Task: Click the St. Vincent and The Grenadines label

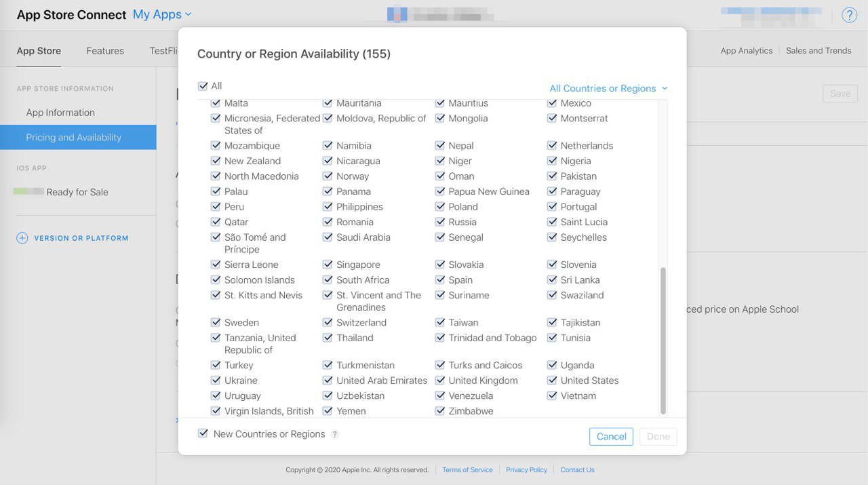Action: click(378, 301)
